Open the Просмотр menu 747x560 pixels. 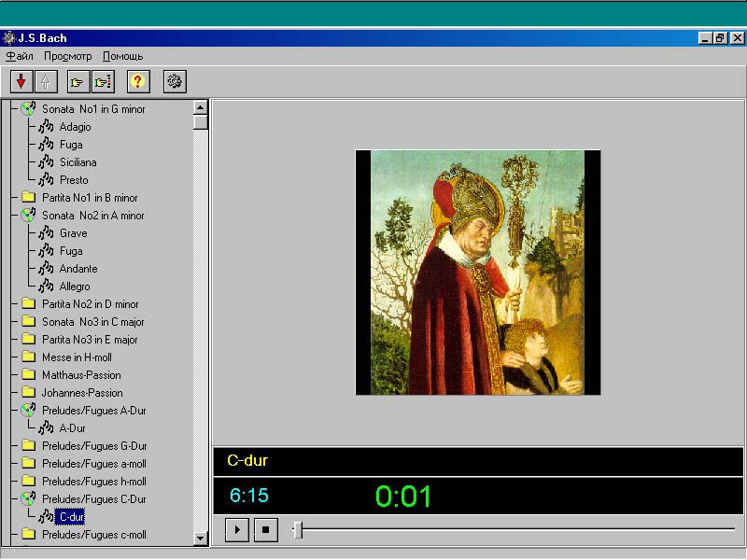[67, 56]
